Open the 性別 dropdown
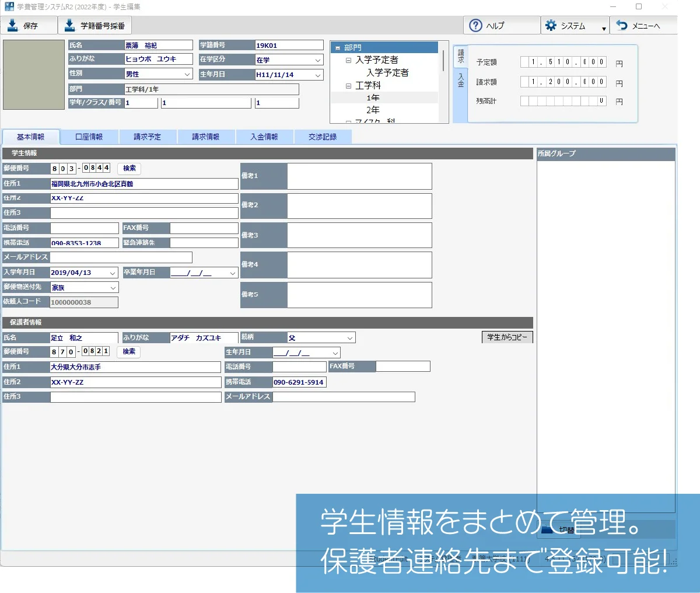The image size is (700, 593). point(187,74)
